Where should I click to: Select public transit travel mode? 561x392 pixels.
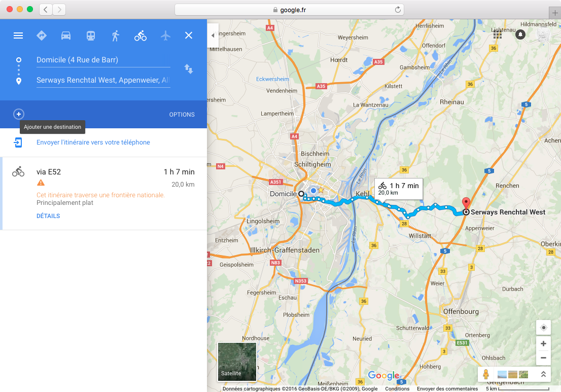click(x=91, y=35)
